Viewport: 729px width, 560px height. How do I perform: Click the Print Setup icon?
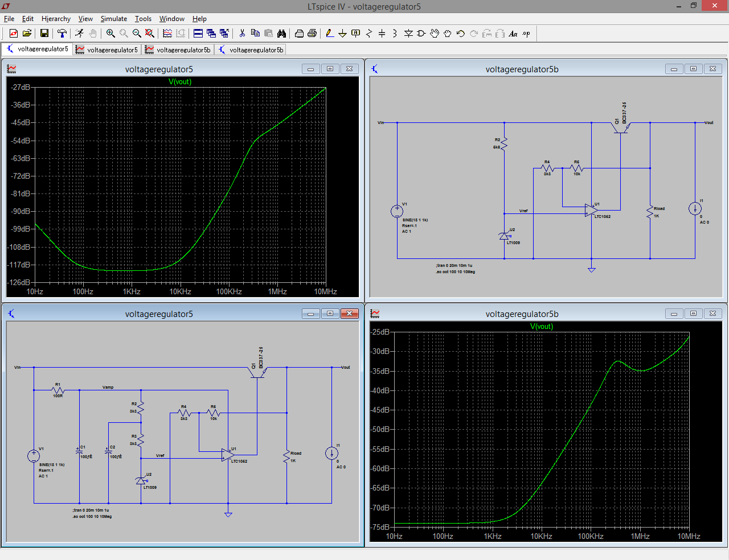[x=299, y=34]
